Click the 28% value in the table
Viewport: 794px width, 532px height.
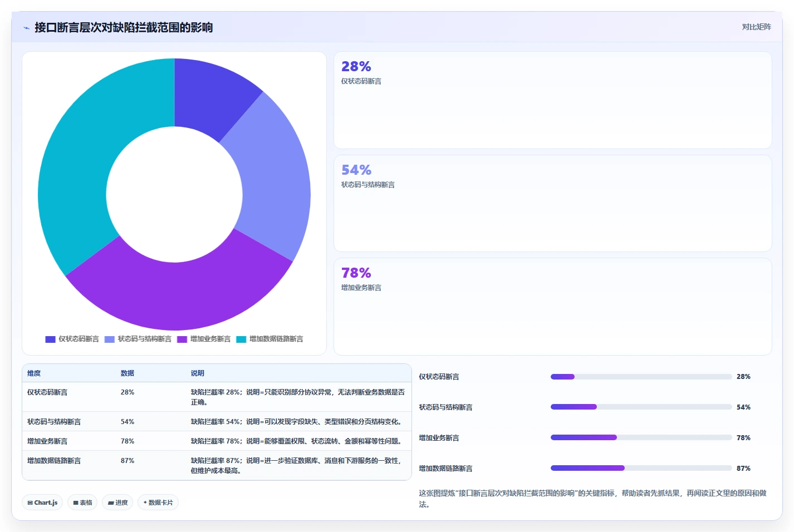pyautogui.click(x=128, y=392)
